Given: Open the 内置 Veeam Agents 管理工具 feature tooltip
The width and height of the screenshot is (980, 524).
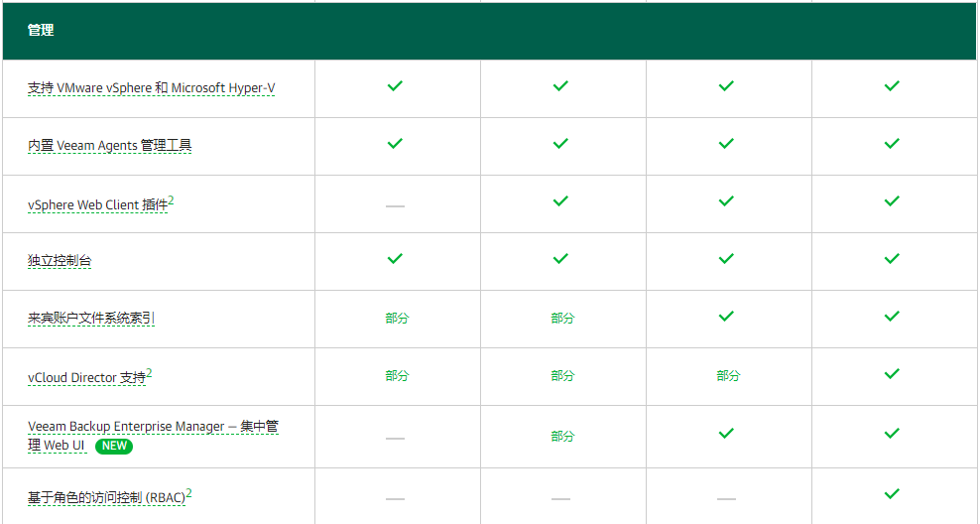Looking at the screenshot, I should tap(109, 146).
